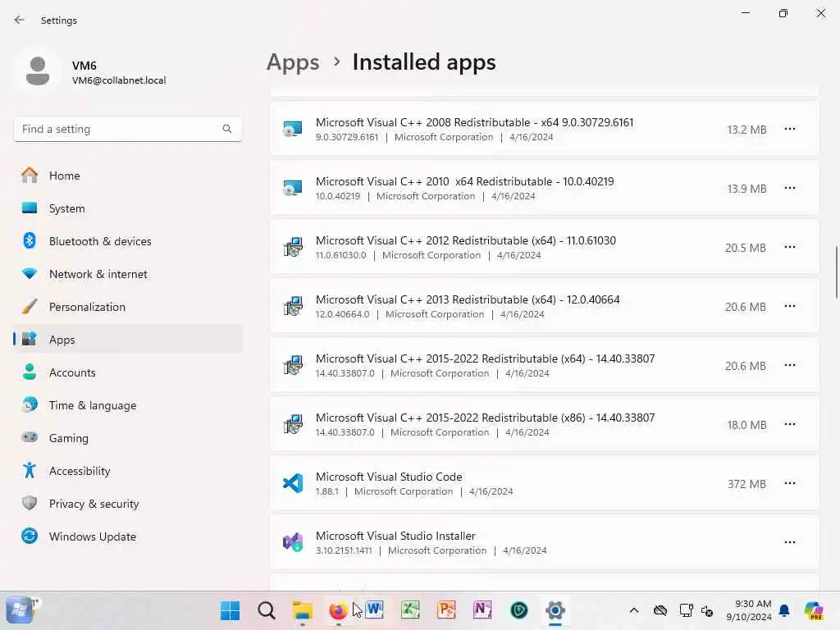Open System settings
840x630 pixels.
click(127, 208)
